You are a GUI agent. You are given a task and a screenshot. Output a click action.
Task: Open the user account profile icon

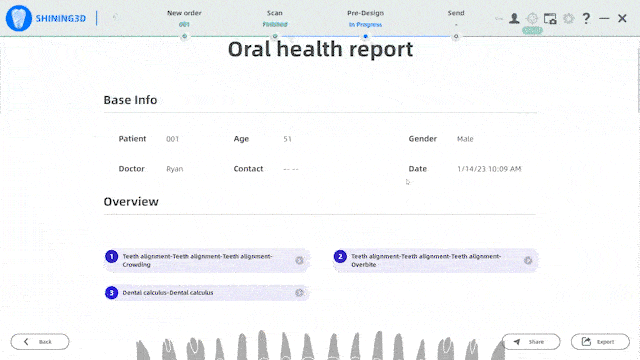[514, 18]
